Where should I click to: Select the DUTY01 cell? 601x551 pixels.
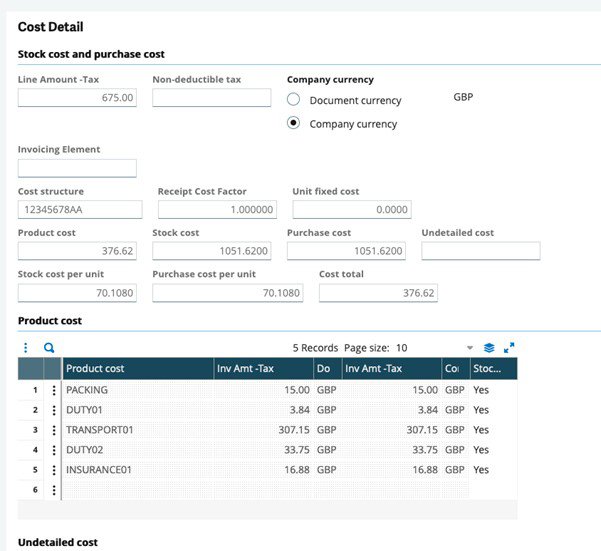tap(138, 410)
